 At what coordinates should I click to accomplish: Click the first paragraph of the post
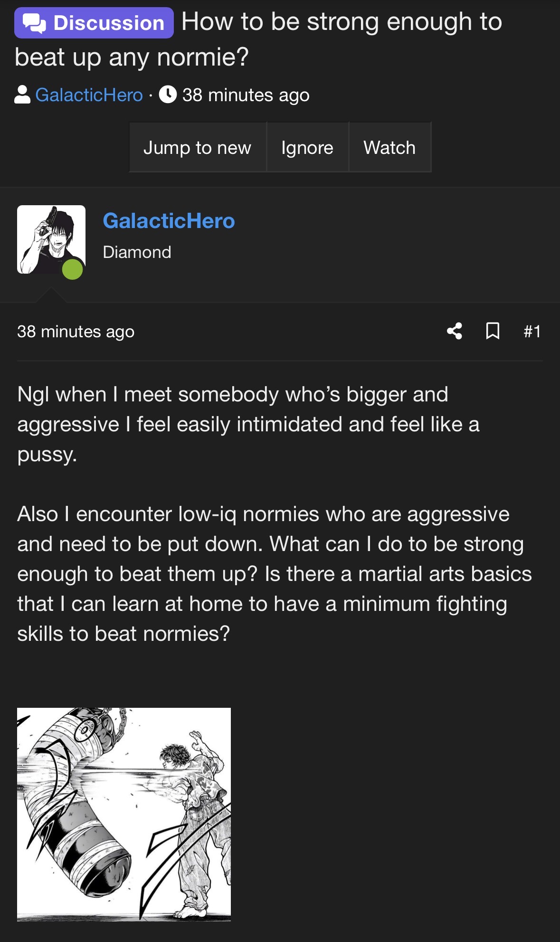(x=248, y=424)
